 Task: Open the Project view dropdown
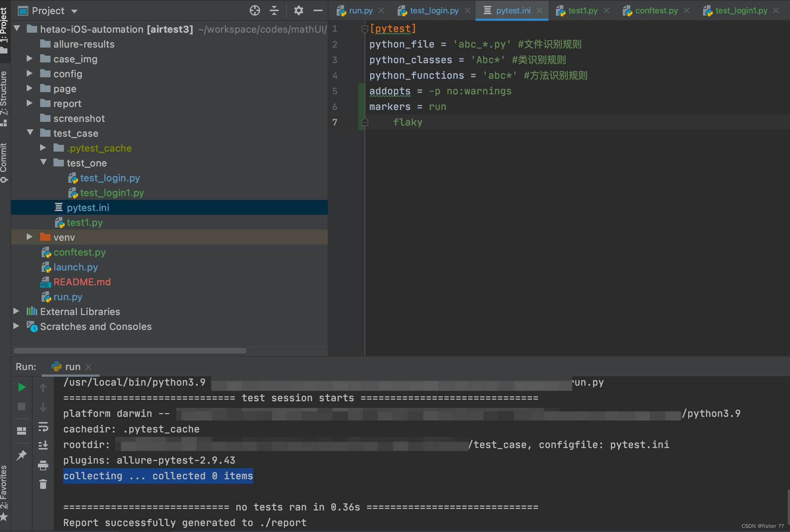(74, 11)
